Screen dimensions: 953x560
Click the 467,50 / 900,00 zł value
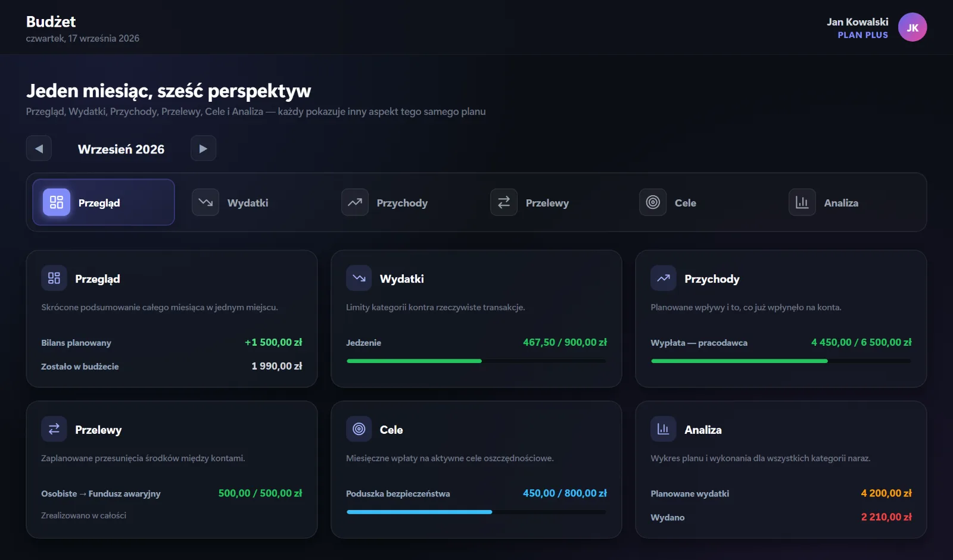565,342
